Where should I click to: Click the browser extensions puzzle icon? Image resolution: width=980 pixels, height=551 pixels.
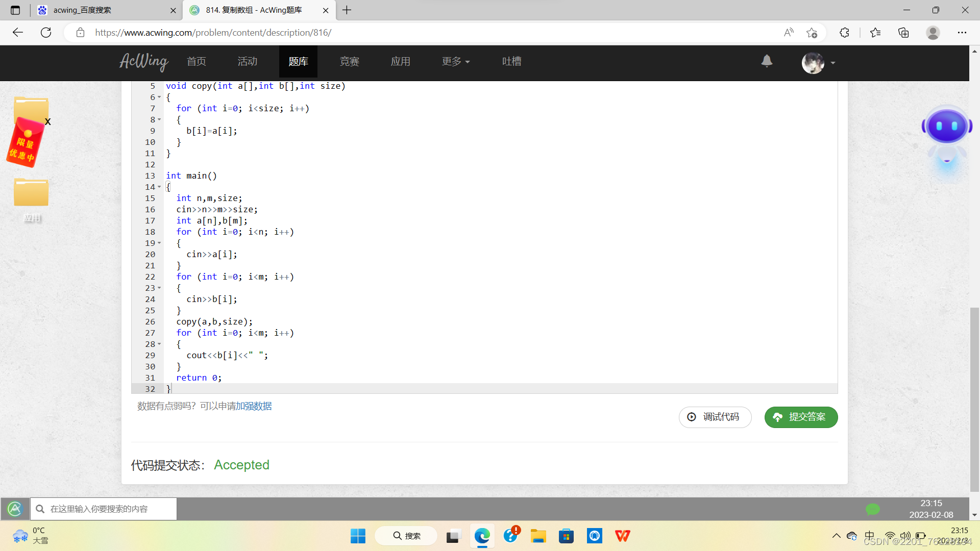pos(844,33)
